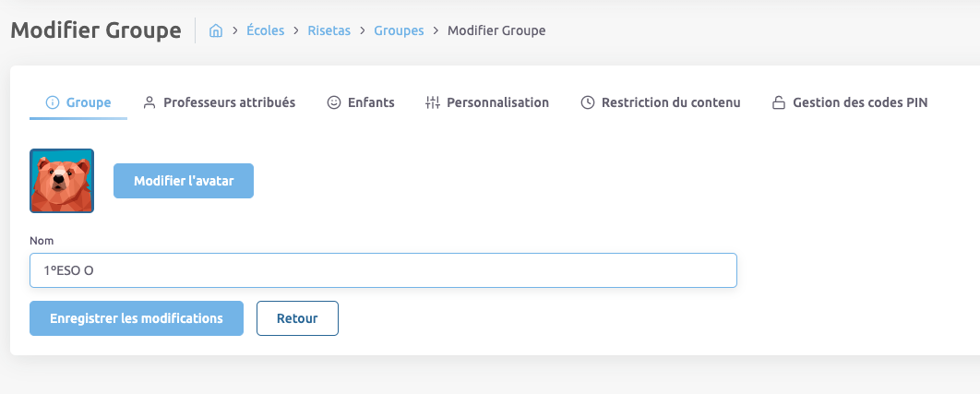
Task: Select the smiley face icon next to Enfants
Action: 334,102
